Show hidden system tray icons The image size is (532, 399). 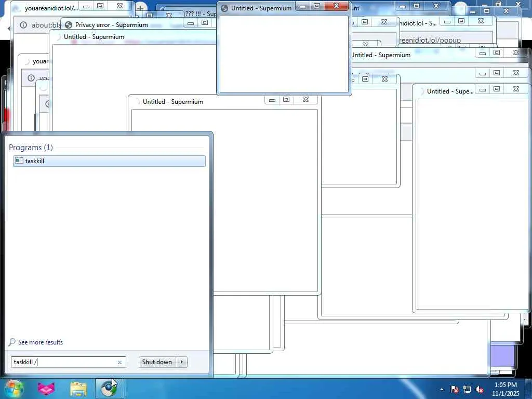click(x=442, y=389)
